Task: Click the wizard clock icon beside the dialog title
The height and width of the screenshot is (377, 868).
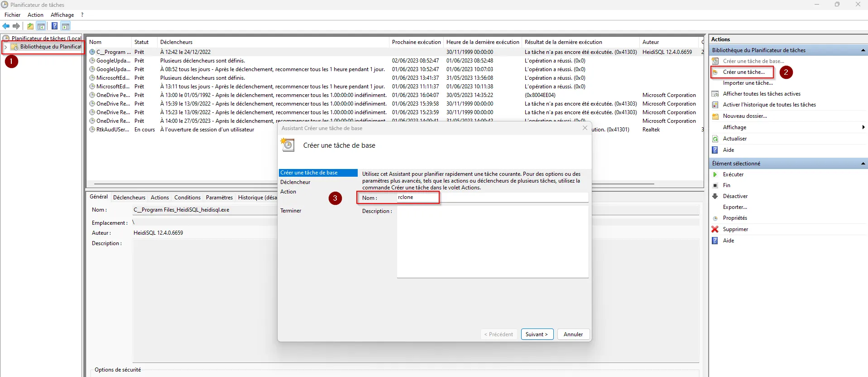Action: 288,145
